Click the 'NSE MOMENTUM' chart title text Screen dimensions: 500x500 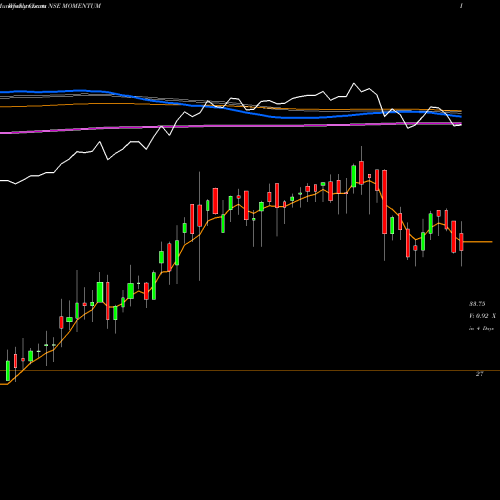(x=74, y=6)
